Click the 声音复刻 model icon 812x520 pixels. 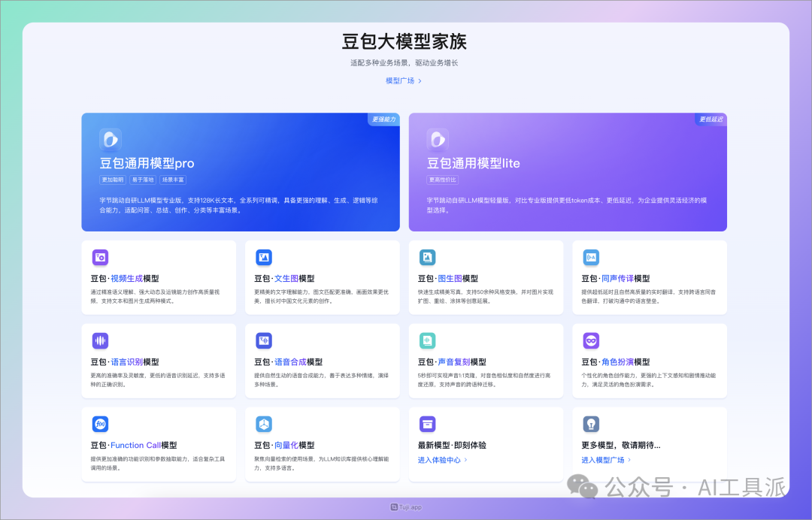pos(427,340)
